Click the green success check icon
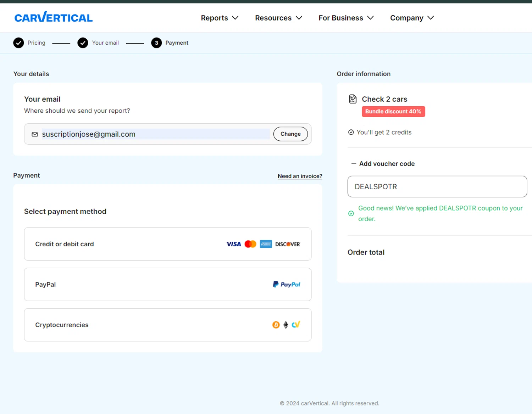The image size is (532, 414). [351, 213]
